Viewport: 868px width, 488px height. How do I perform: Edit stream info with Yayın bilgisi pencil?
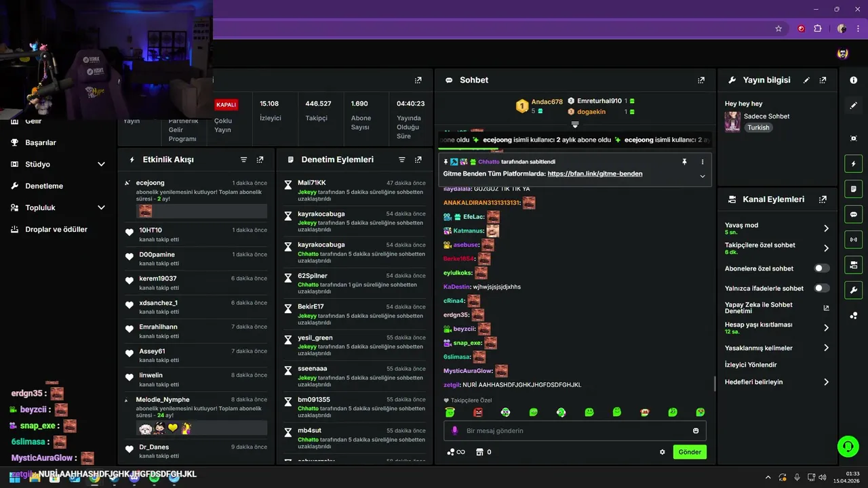[806, 80]
